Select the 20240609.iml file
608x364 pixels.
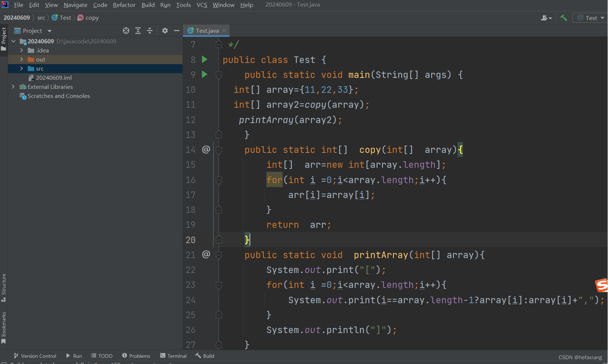tap(54, 78)
